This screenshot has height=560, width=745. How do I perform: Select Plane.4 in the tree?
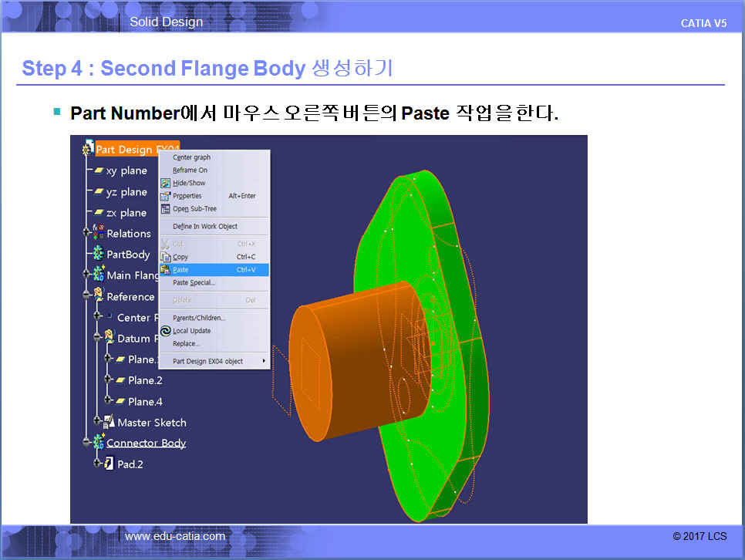click(x=145, y=401)
